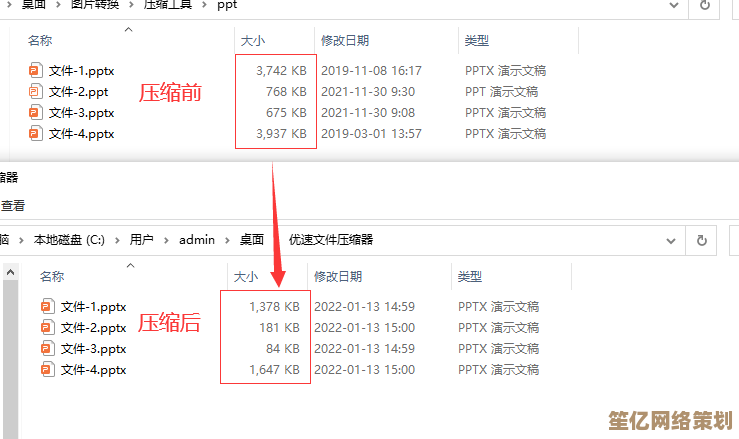Viewport: 739px width, 439px height.
Task: Go to 本地磁盘 (C:) breadcrumb
Action: click(69, 240)
